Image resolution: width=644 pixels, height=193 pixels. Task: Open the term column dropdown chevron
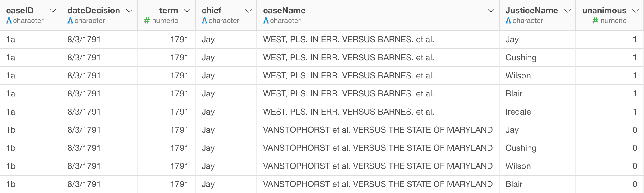[x=187, y=11]
